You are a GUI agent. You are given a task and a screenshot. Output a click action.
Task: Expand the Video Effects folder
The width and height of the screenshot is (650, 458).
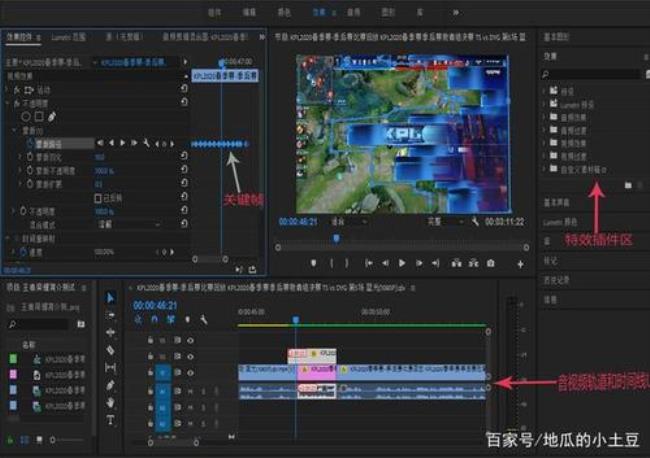click(x=544, y=143)
